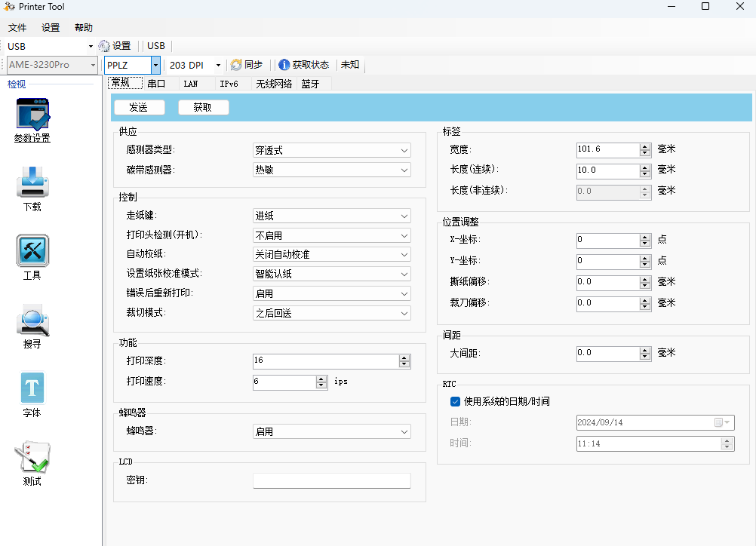Click the 获取 (Get) button
The image size is (756, 546).
pos(203,106)
